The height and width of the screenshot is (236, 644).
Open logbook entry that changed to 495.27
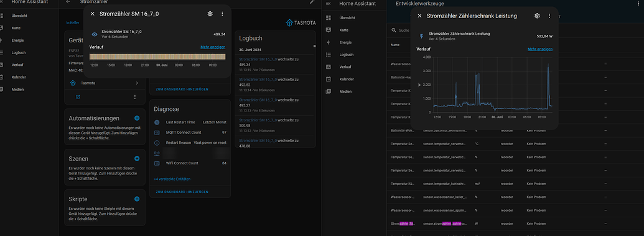point(275,105)
